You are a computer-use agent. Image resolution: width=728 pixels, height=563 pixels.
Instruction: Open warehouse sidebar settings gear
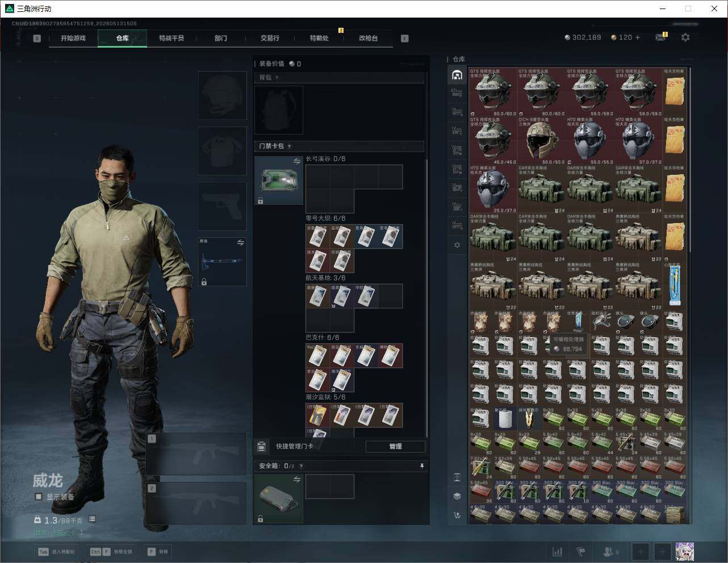pos(457,245)
